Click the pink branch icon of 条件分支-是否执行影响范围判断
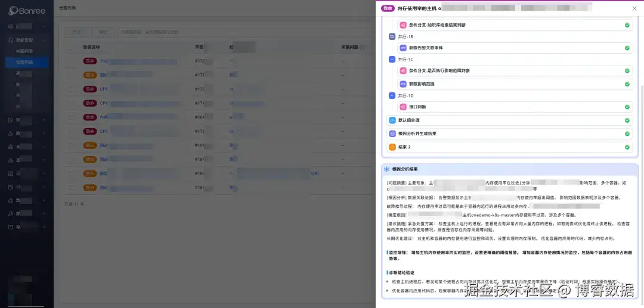Screen dimensions: 644x308 pyautogui.click(x=403, y=71)
